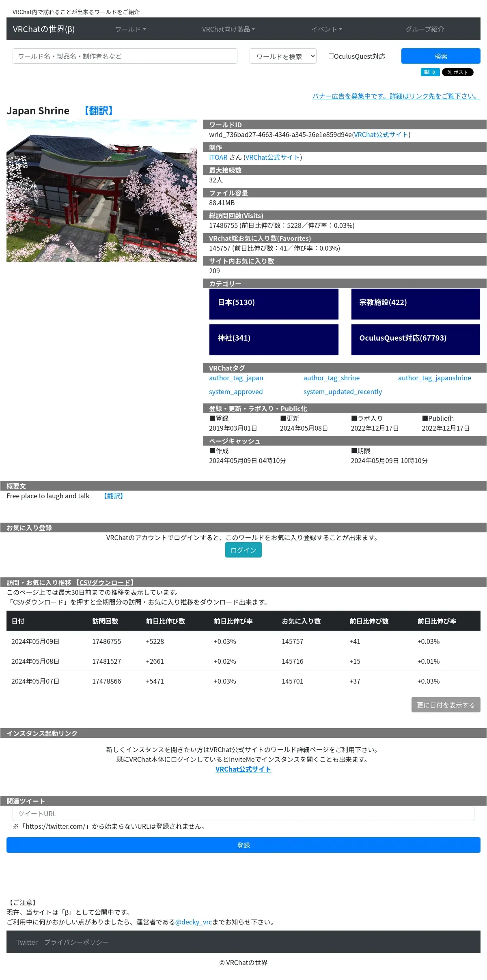Download via CSVダウンロード link

pyautogui.click(x=105, y=583)
